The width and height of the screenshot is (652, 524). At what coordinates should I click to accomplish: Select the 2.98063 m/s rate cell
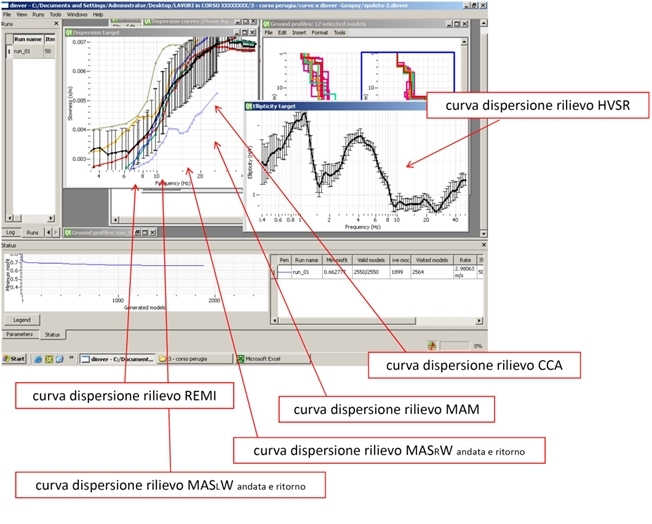(465, 272)
